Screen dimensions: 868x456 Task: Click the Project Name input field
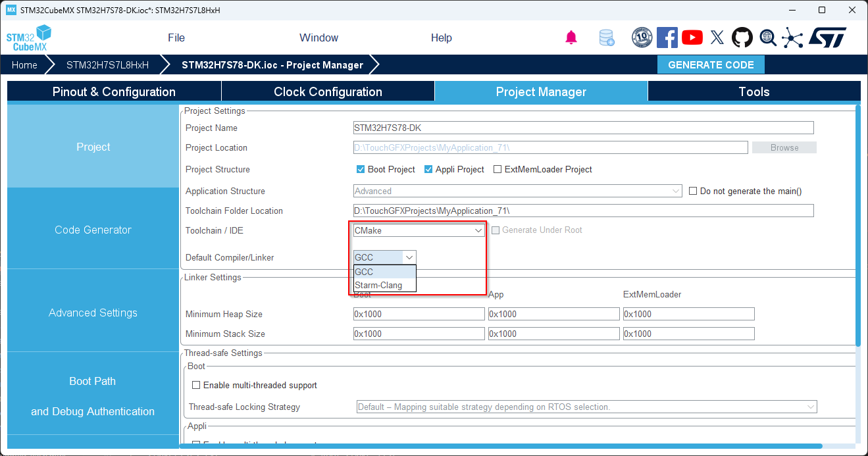click(x=583, y=128)
